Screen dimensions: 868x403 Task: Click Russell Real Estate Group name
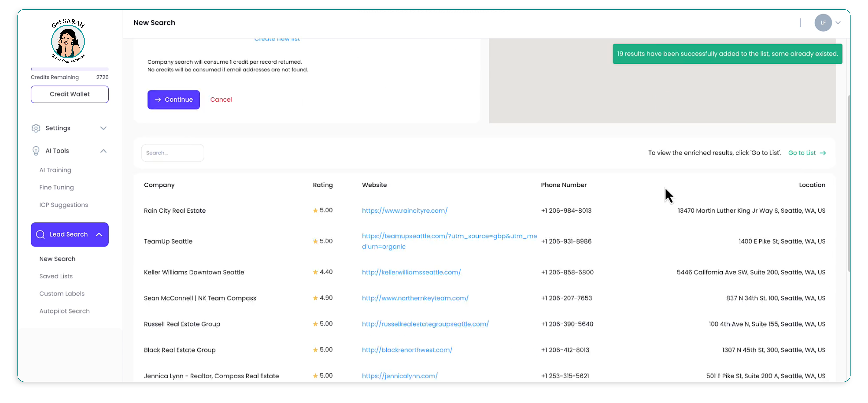click(182, 324)
